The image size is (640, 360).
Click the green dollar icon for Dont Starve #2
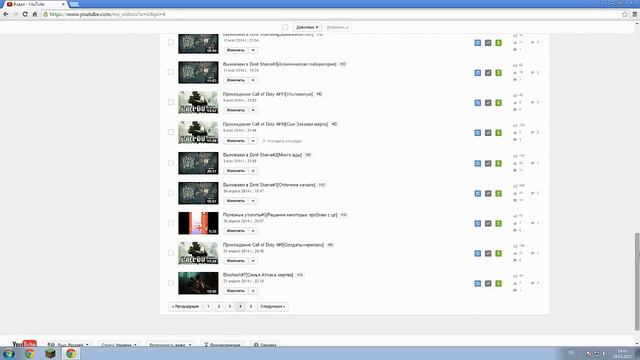coord(498,163)
